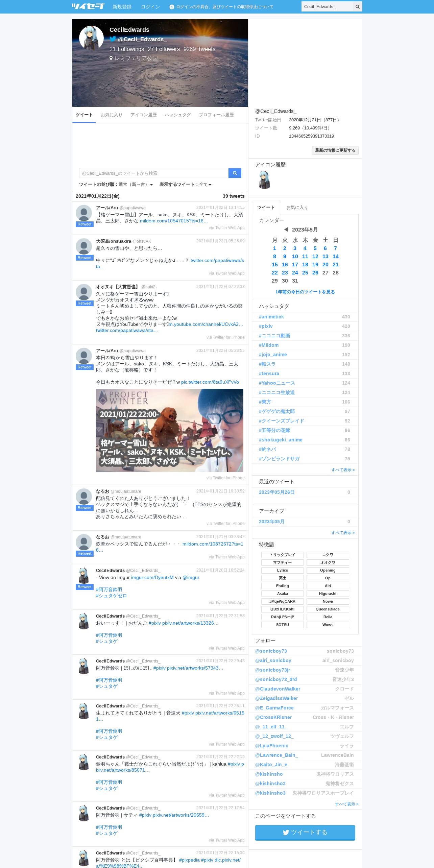Image resolution: width=434 pixels, height=868 pixels.
Task: Click CecilEdwards avatar on Imgur tweet
Action: pyautogui.click(x=84, y=576)
